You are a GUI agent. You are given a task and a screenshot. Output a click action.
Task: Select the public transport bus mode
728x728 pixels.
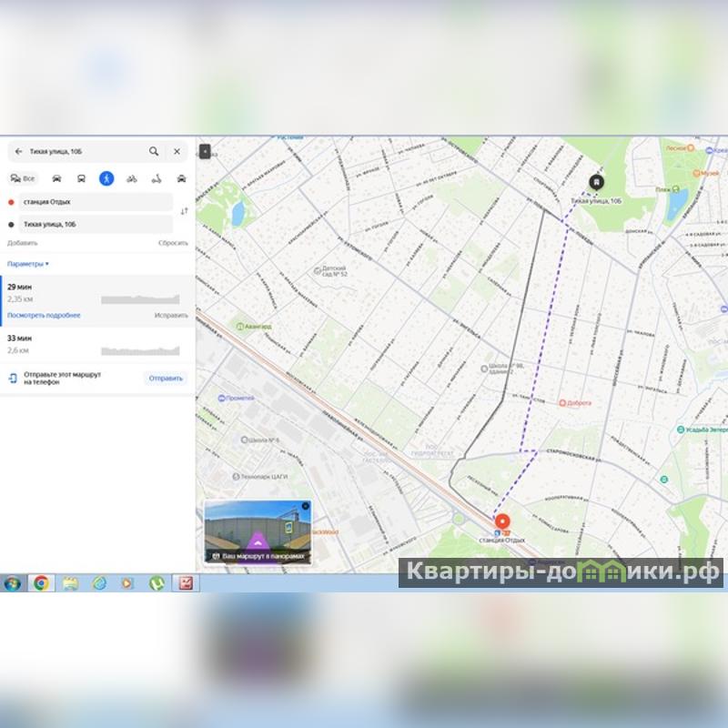(x=81, y=178)
